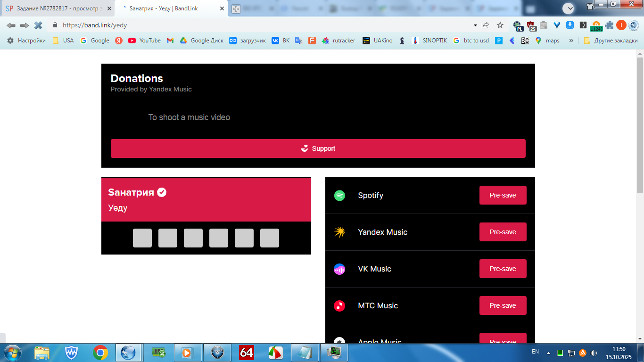Pre-save on VK Music
Viewport: 644px width, 362px height.
503,269
